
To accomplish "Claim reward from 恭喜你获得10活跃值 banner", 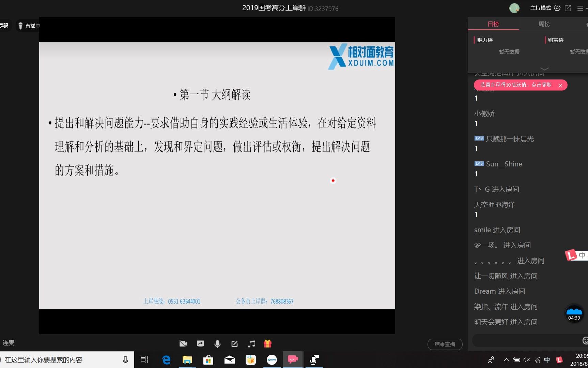I will click(x=516, y=85).
